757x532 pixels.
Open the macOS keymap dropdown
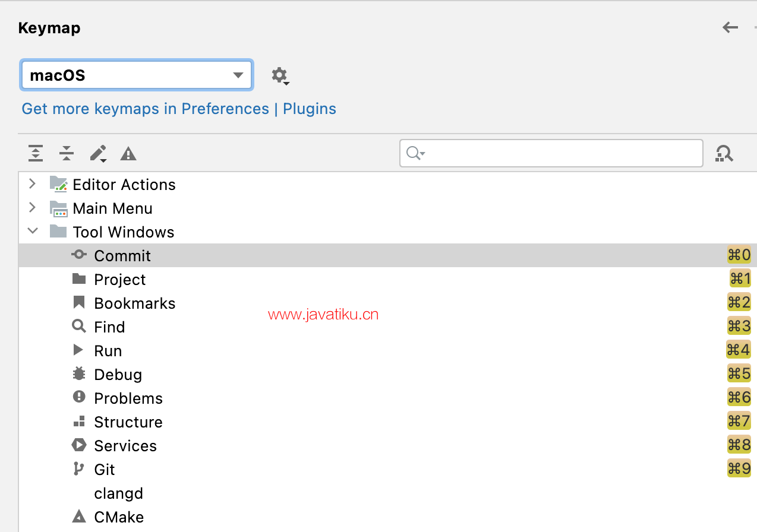point(137,75)
